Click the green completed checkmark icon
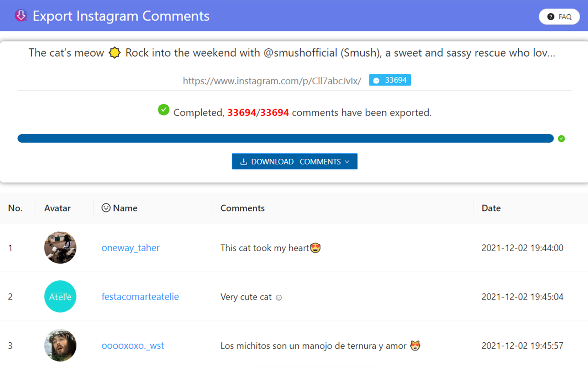The height and width of the screenshot is (368, 588). point(164,110)
